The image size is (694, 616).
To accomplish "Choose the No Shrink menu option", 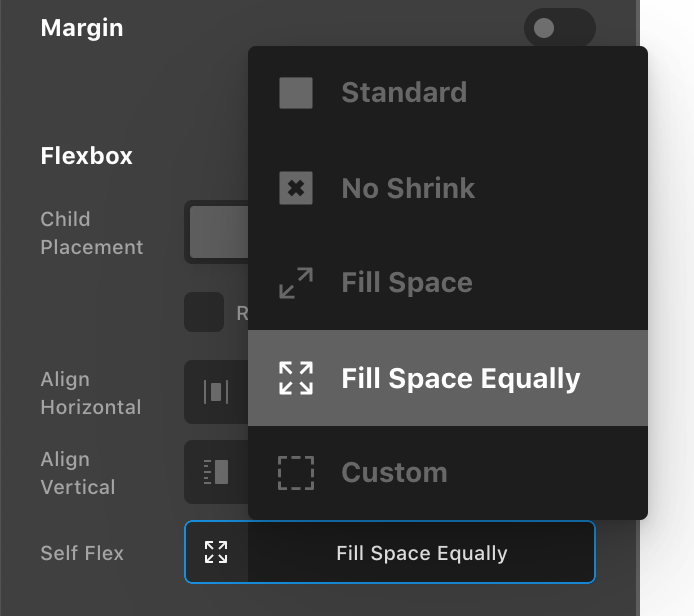I will 447,188.
